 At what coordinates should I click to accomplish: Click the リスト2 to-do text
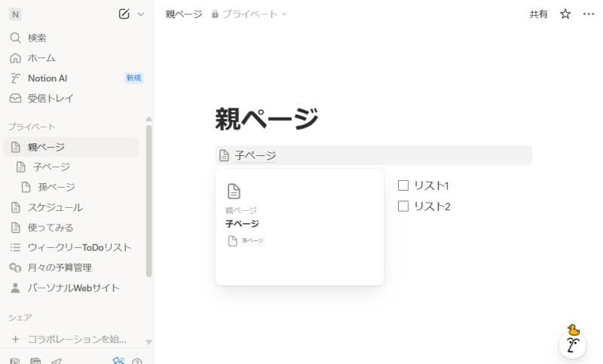tap(432, 206)
